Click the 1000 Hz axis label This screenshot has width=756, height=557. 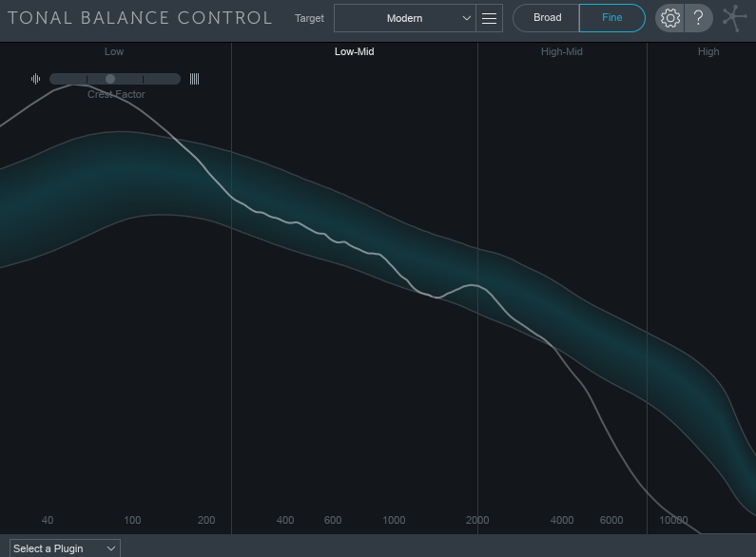click(x=394, y=520)
